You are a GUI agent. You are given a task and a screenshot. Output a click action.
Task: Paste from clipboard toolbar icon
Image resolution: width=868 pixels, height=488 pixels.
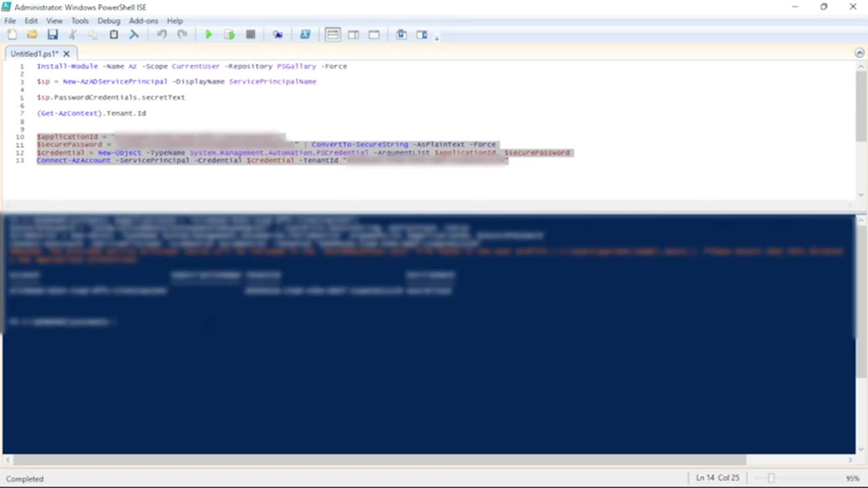tap(114, 35)
